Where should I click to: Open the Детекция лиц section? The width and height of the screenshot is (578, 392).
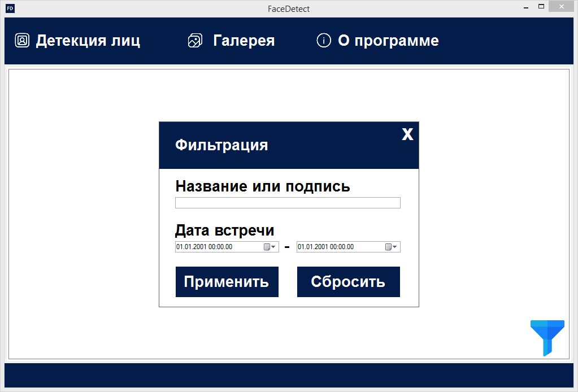(x=88, y=41)
